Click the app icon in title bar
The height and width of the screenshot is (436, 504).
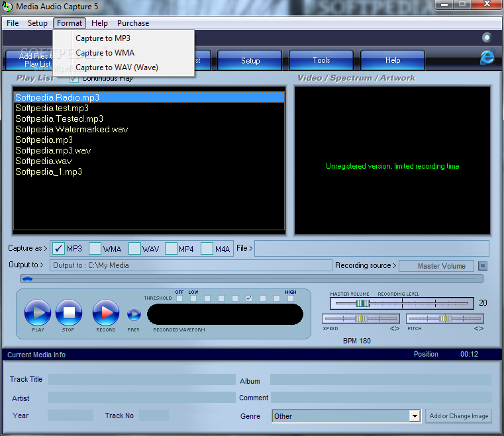[7, 7]
